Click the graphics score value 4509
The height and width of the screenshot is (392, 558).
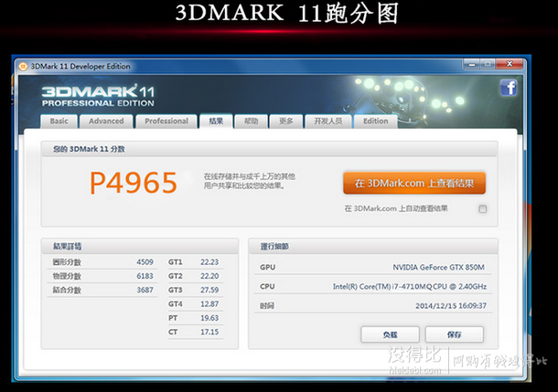tap(145, 262)
